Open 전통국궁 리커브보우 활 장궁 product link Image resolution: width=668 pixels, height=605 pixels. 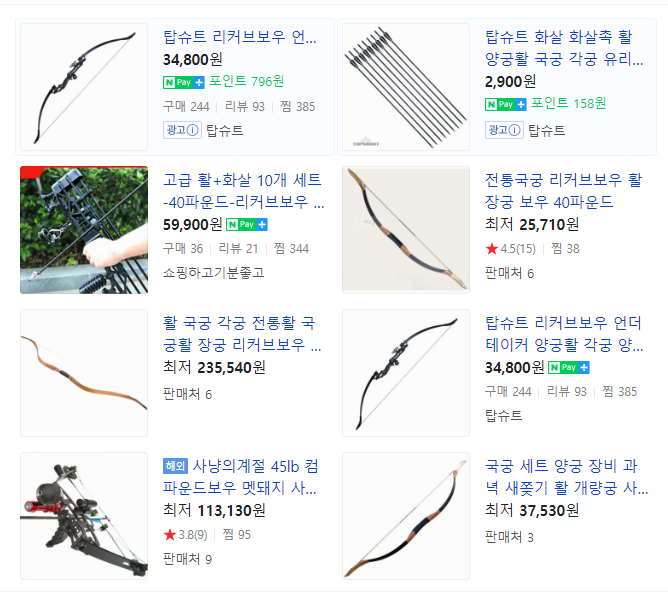click(x=563, y=191)
